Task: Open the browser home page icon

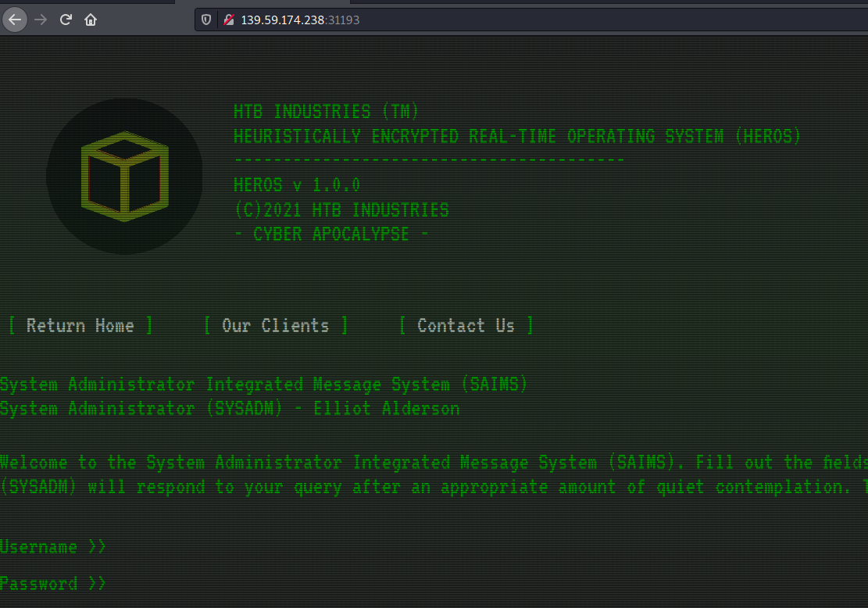Action: [x=91, y=20]
